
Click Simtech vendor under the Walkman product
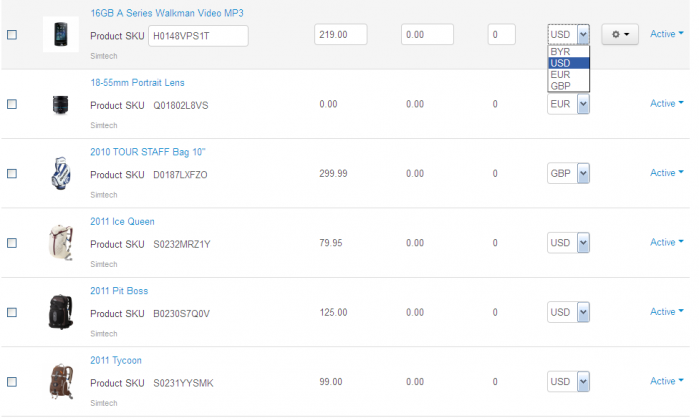tap(104, 56)
